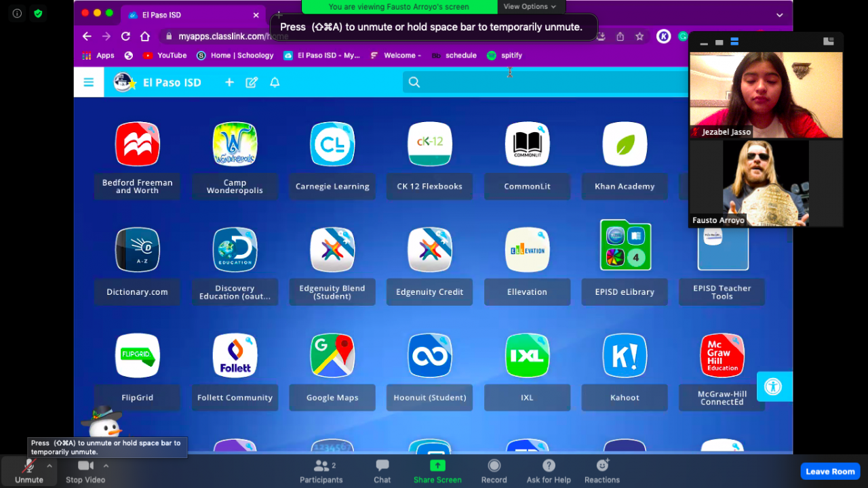This screenshot has height=488, width=868.
Task: Open the Home | Schoology bookmark
Action: pyautogui.click(x=235, y=56)
